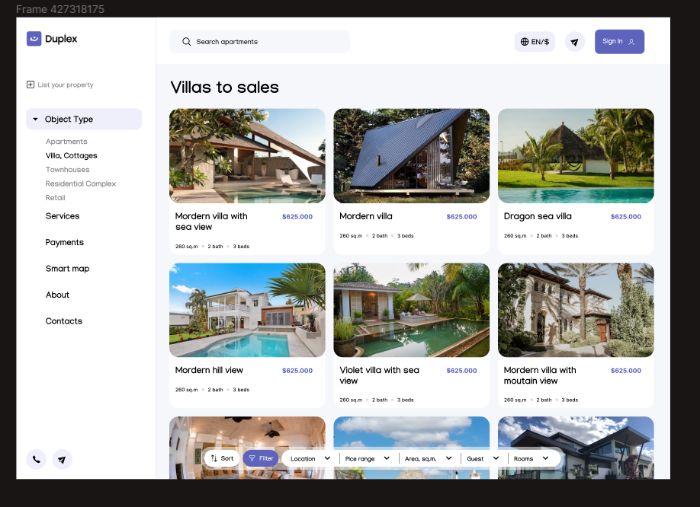Screen dimensions: 700x507
Task: Click the Search apartments field
Action: (259, 42)
